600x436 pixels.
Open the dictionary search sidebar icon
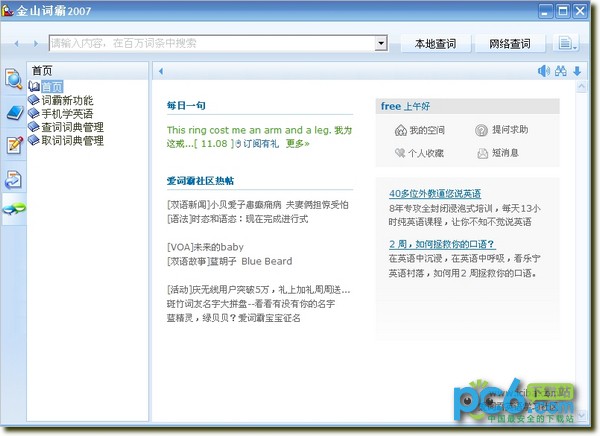pyautogui.click(x=13, y=79)
